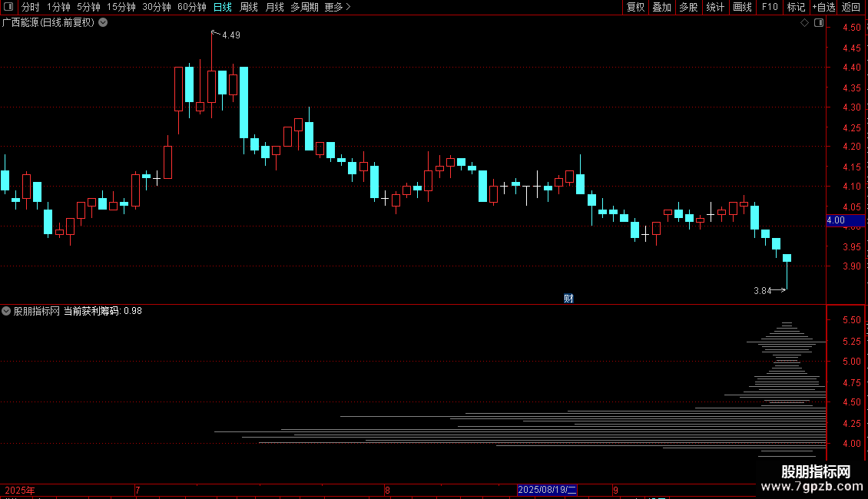The image size is (868, 499).
Task: Switch to 日线 daily chart
Action: pos(223,7)
